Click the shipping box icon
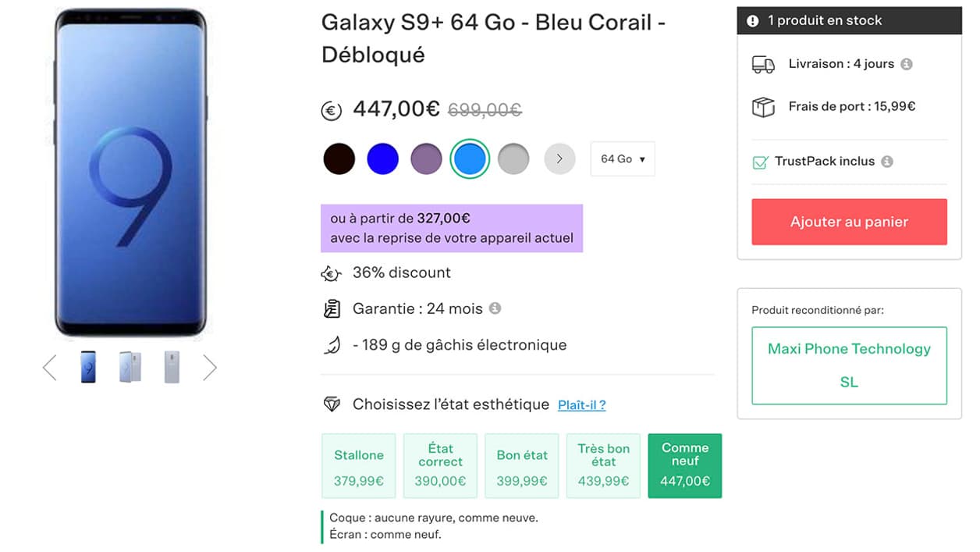Image resolution: width=980 pixels, height=552 pixels. pyautogui.click(x=763, y=107)
